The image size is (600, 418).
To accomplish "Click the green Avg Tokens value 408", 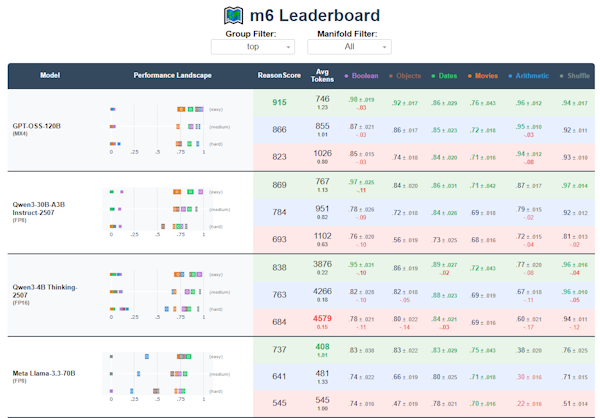I will [322, 347].
